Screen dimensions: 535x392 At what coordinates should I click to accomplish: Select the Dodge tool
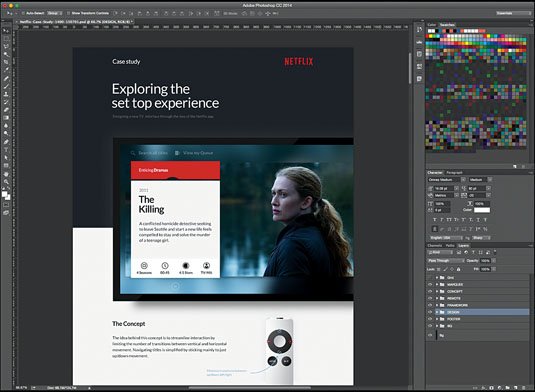coord(6,133)
